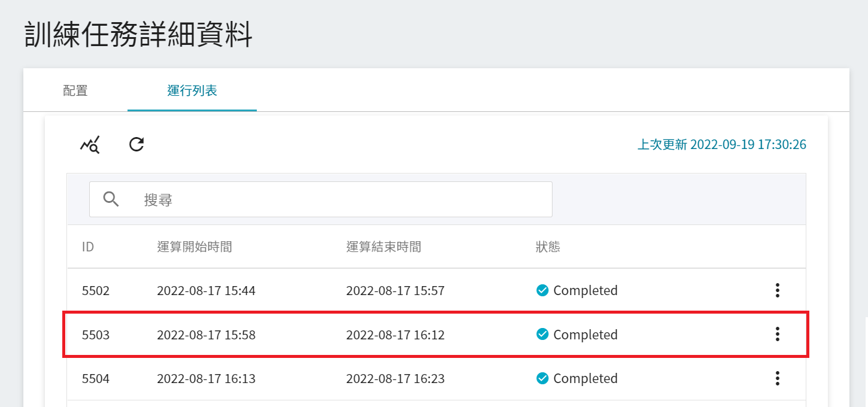The image size is (868, 407).
Task: Switch to the 配置 tab
Action: 75,91
